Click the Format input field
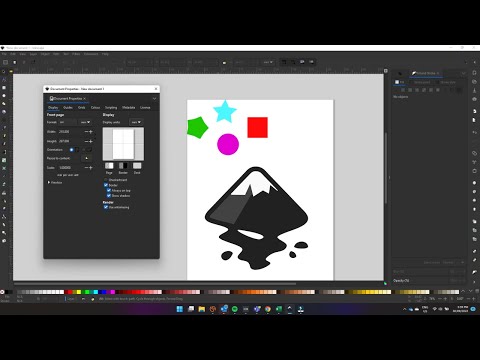This screenshot has width=480, height=360. (x=68, y=122)
